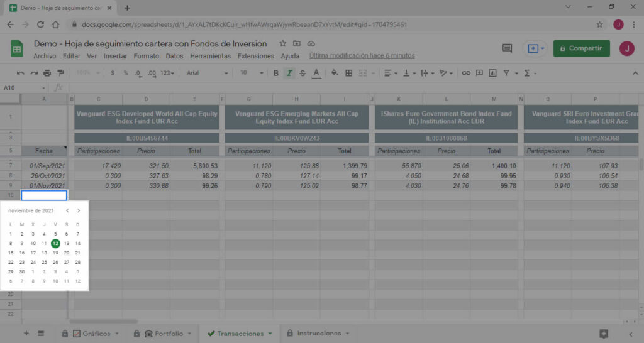The image size is (644, 343).
Task: Click the redo icon in toolbar
Action: [x=34, y=73]
